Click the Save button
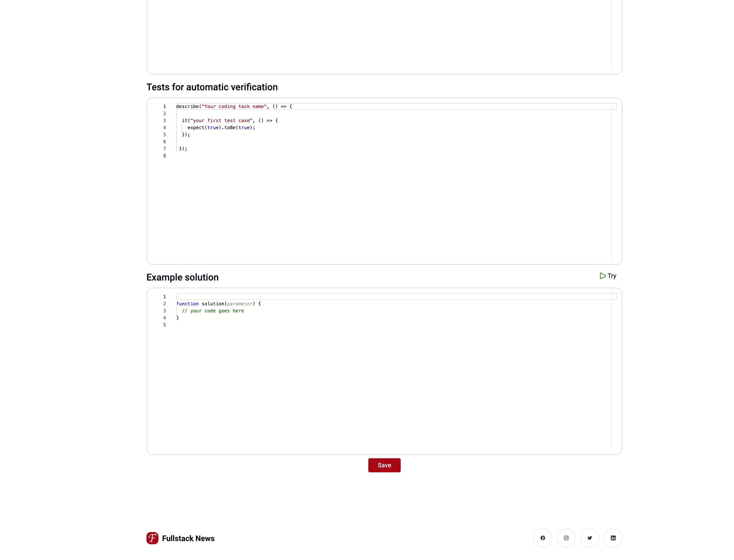Screen dimensions: 734x560 coord(384,465)
